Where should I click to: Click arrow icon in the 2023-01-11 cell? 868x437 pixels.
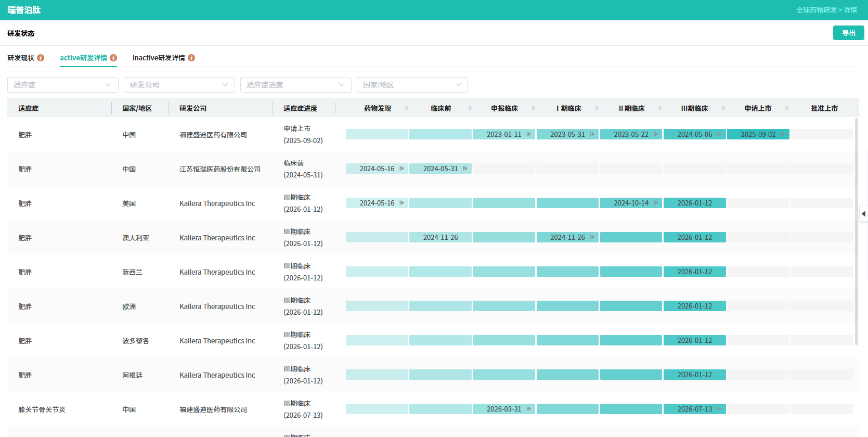(529, 134)
